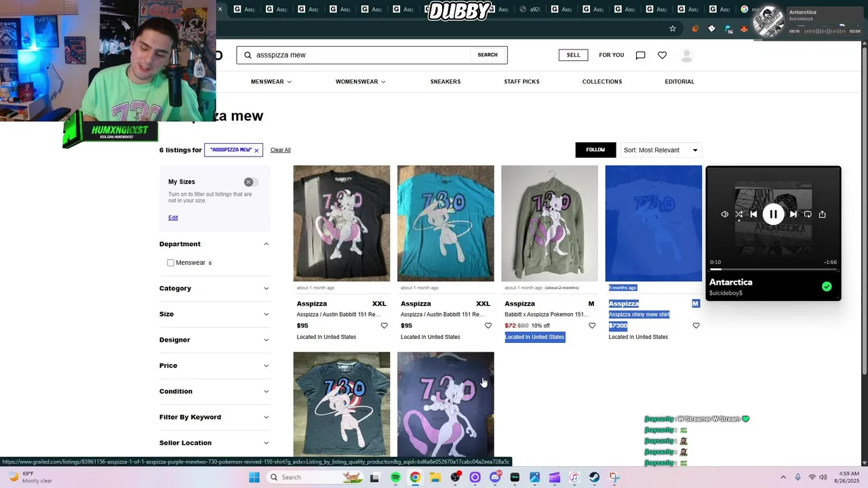Collapse the Department filter section
868x488 pixels.
214,244
